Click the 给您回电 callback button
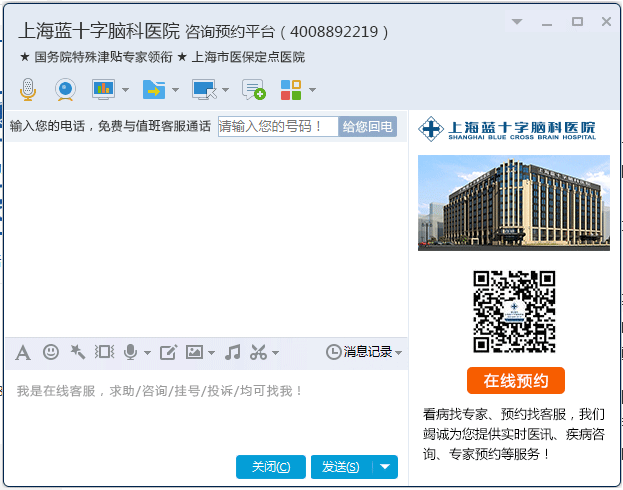Image resolution: width=623 pixels, height=490 pixels. click(x=368, y=126)
